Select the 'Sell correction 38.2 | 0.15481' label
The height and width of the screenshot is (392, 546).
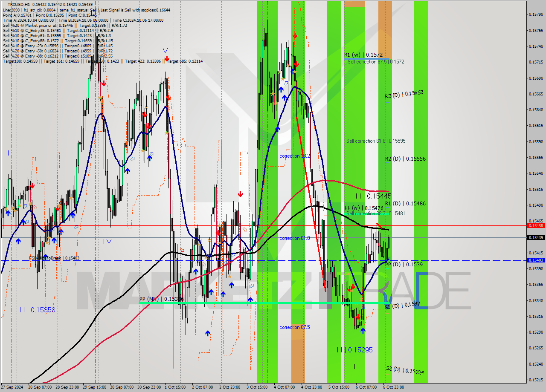376,213
